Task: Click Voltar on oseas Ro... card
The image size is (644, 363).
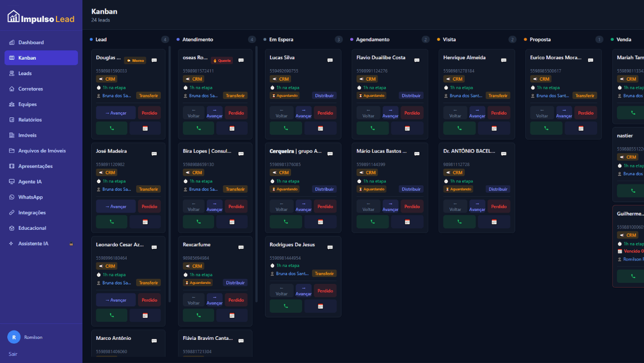Action: coord(194,113)
